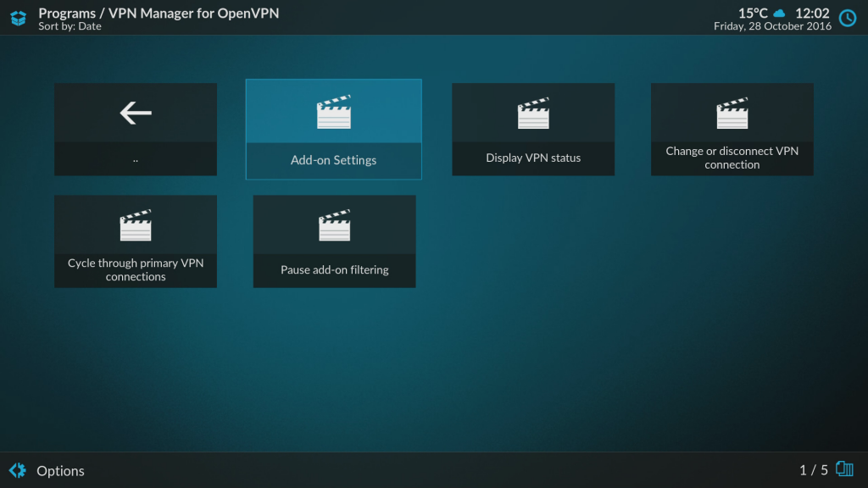The height and width of the screenshot is (488, 868).
Task: Click the Options gear arrow icon
Action: tap(18, 470)
